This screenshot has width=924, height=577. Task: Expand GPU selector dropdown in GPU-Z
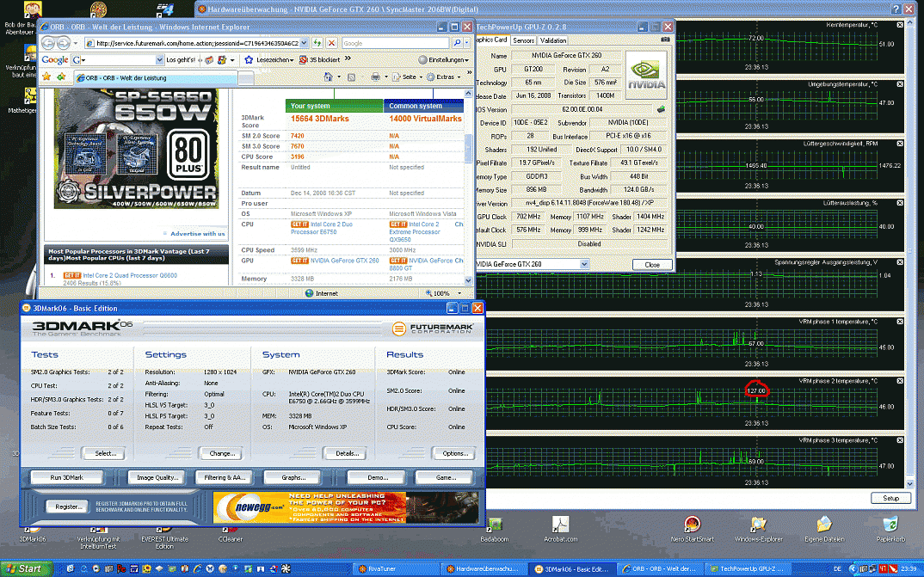[584, 264]
